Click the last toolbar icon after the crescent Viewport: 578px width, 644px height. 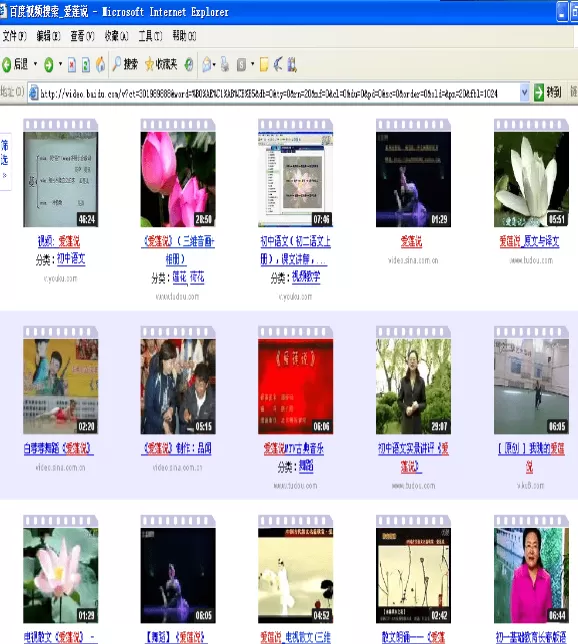(x=292, y=64)
